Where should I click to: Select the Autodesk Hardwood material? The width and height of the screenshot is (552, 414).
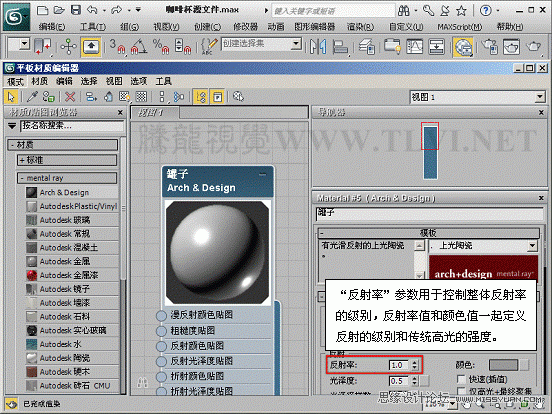72,371
